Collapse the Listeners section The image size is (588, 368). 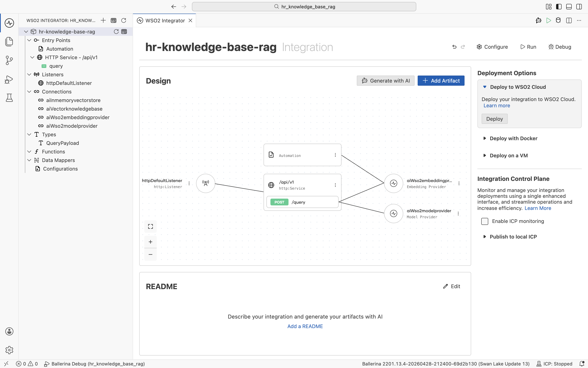coord(29,74)
